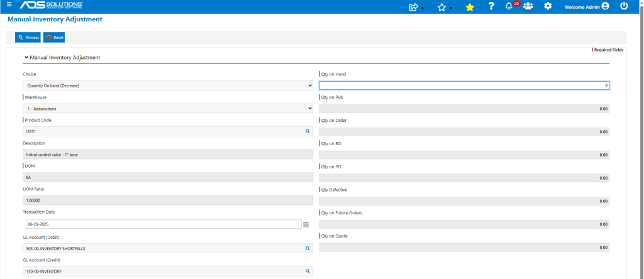Open settings gear icon
Screen dimensions: 644x279
[x=548, y=6]
